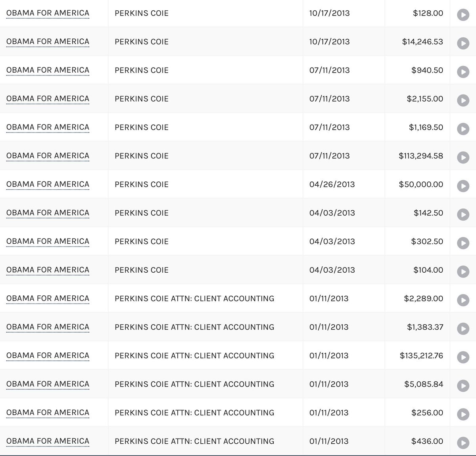This screenshot has width=476, height=456.
Task: Select the $135,212.76 amount cell
Action: pyautogui.click(x=417, y=356)
